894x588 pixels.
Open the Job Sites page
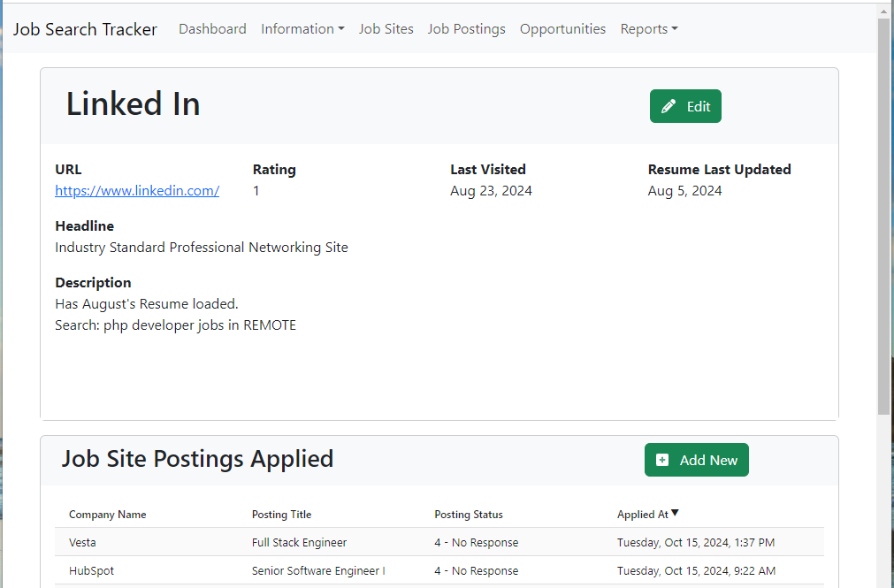coord(386,29)
